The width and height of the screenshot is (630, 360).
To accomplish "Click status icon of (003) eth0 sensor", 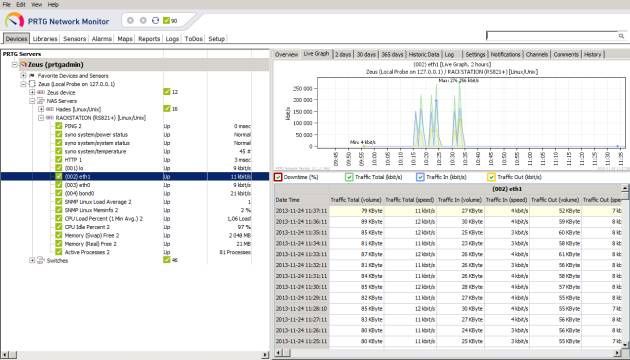I will tap(59, 185).
